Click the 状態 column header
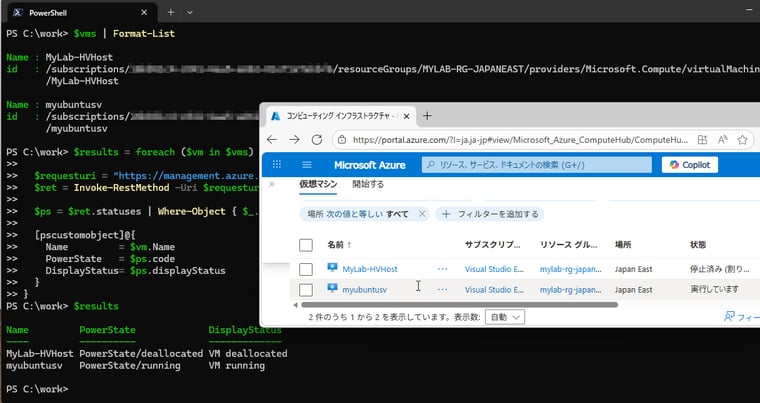This screenshot has height=403, width=760. (698, 245)
